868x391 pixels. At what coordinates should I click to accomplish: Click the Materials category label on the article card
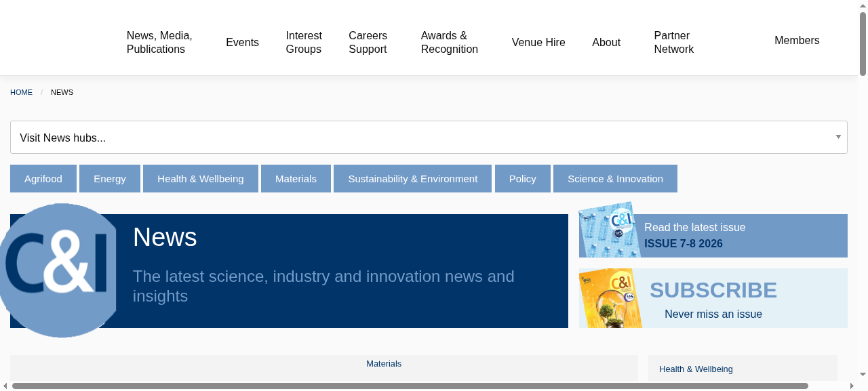pyautogui.click(x=384, y=364)
